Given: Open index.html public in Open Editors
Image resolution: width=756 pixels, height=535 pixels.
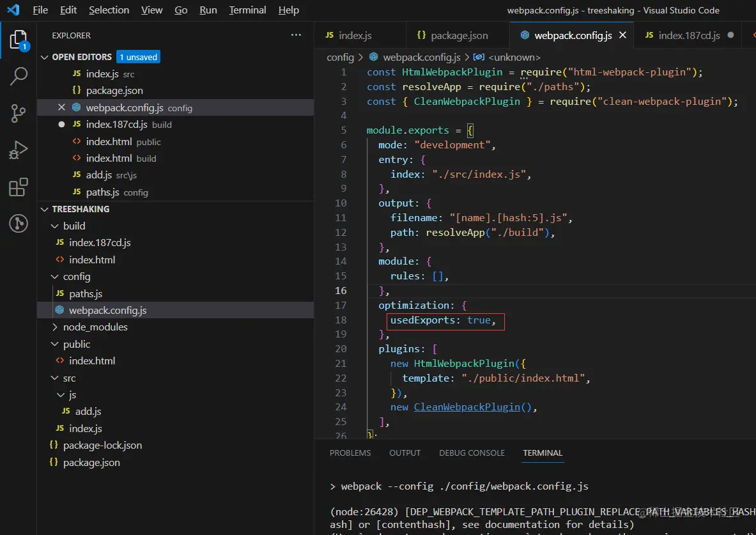Looking at the screenshot, I should click(176, 141).
